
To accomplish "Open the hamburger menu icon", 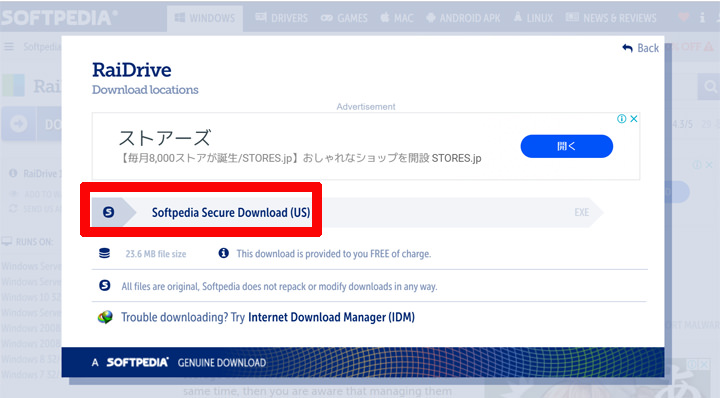I will [x=9, y=47].
